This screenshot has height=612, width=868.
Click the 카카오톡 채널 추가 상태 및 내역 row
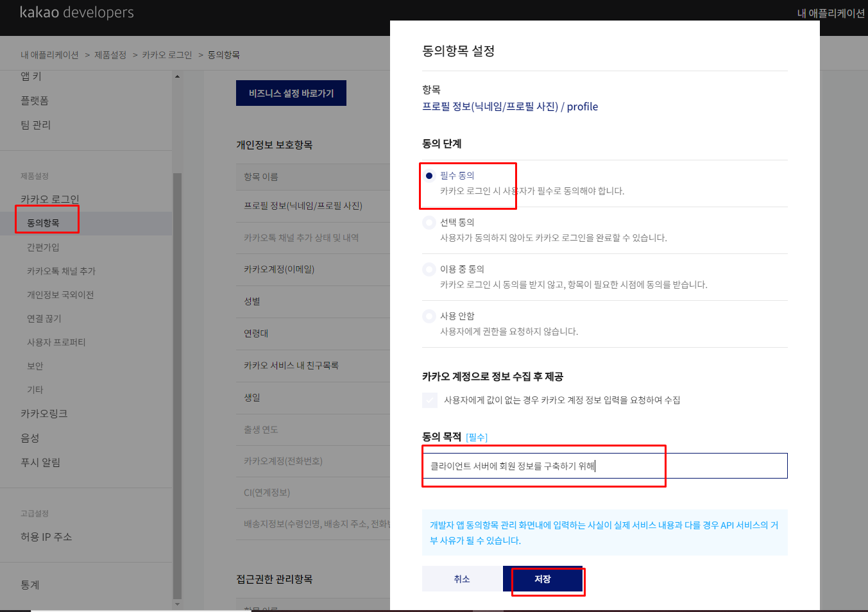pos(313,238)
